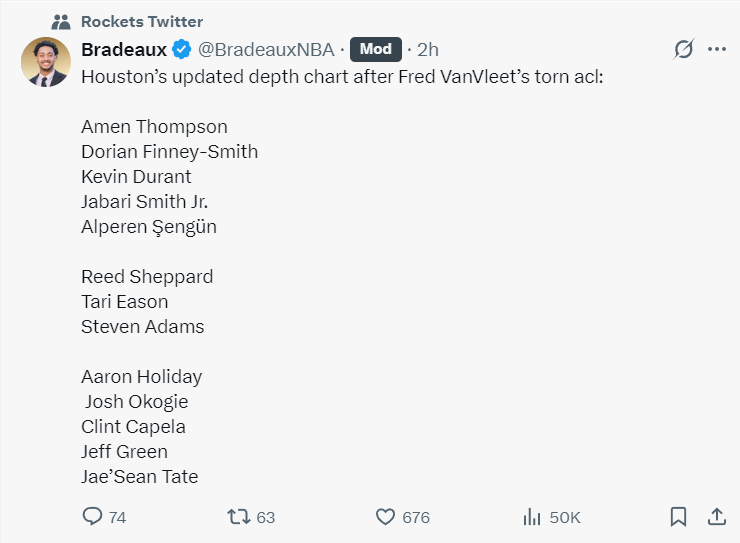Click the share upload arrow icon
Screen dimensions: 740x543
click(x=716, y=517)
